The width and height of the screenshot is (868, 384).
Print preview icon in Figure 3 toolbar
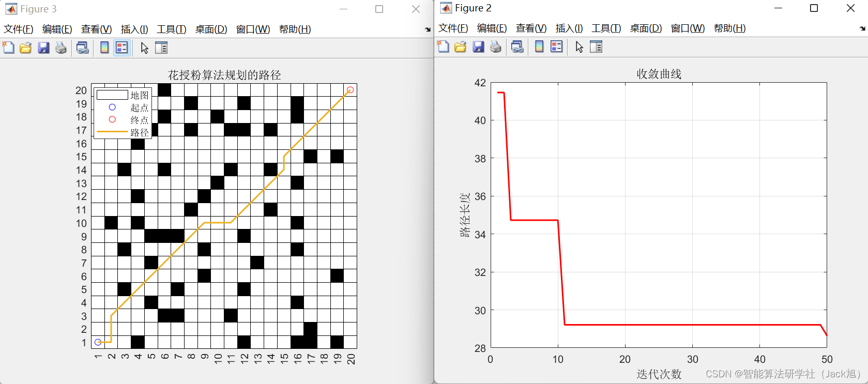[x=82, y=48]
